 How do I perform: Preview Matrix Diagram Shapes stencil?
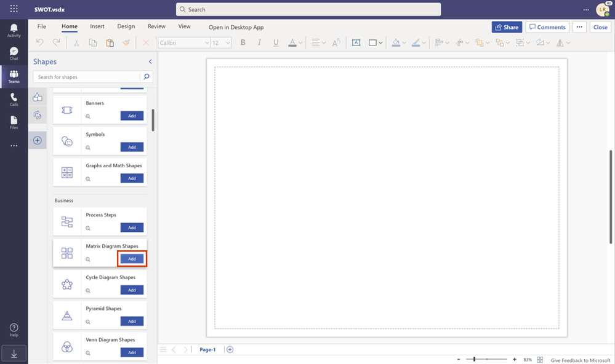(88, 259)
